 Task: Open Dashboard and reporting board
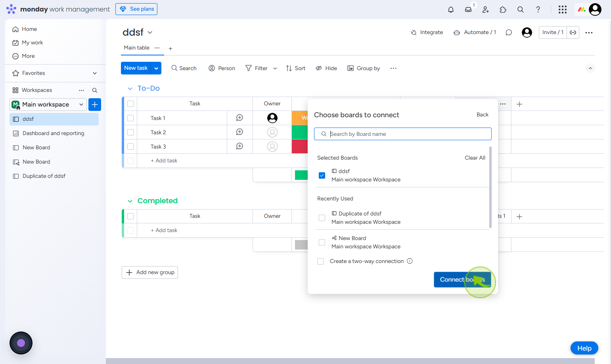coord(53,133)
